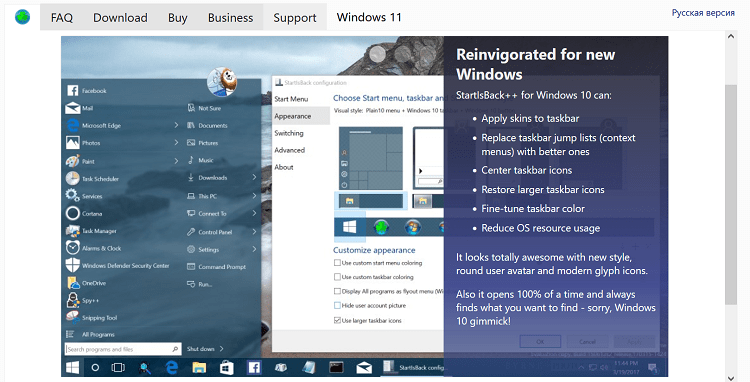Select the Windows 7 style start orb
This screenshot has width=750, height=382.
[413, 227]
